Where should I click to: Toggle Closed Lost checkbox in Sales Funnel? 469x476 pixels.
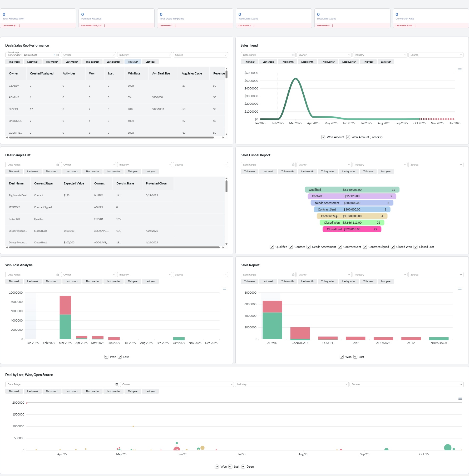pyautogui.click(x=416, y=247)
